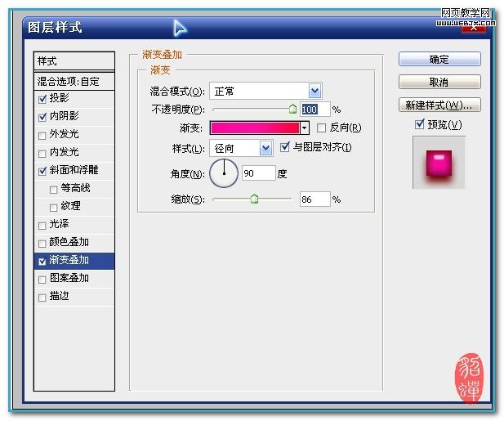Enable the 纹理 texture checkbox

54,208
